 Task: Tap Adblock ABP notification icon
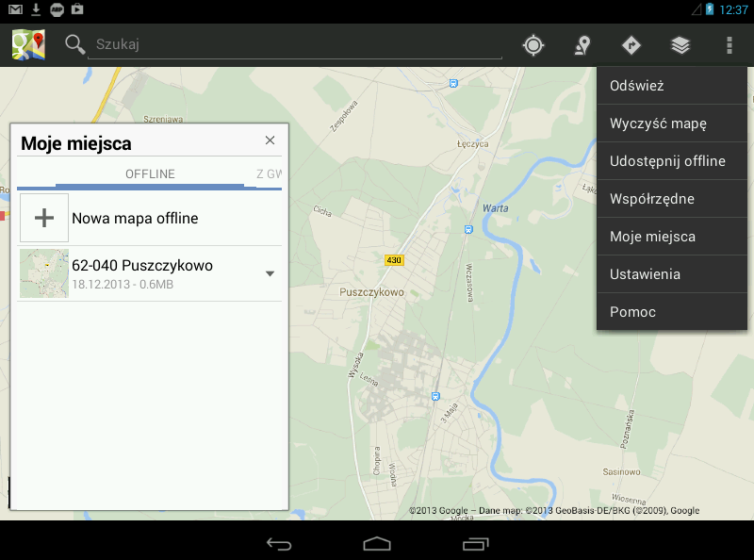click(57, 9)
